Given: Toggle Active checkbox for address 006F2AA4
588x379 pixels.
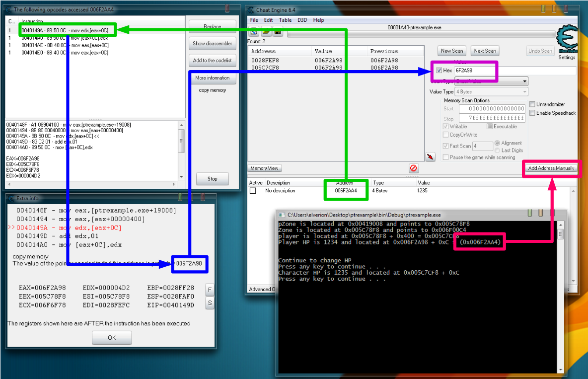Looking at the screenshot, I should 253,191.
